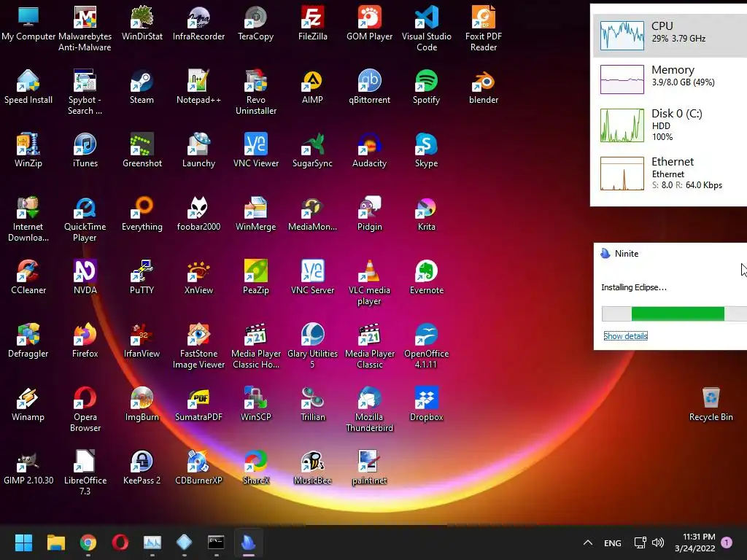747x560 pixels.
Task: Click the ShareX desktop icon
Action: 256,467
